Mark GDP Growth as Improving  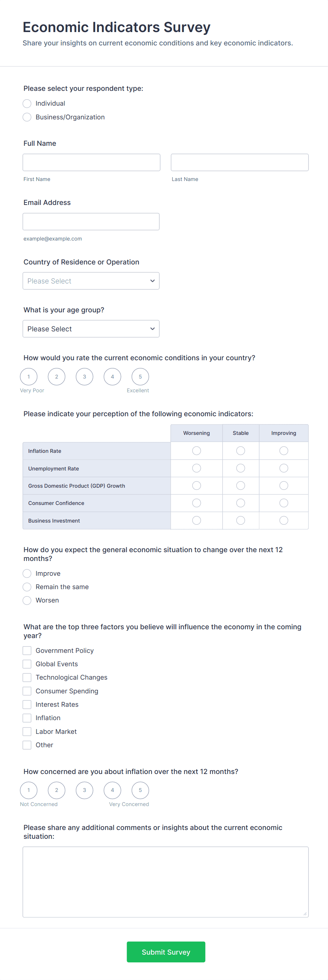pyautogui.click(x=284, y=486)
